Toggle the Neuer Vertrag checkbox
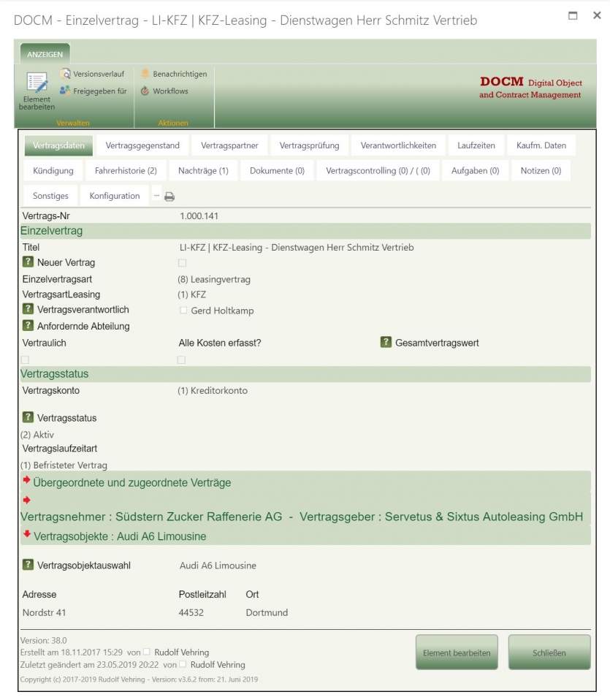This screenshot has height=700, width=610. [x=182, y=263]
